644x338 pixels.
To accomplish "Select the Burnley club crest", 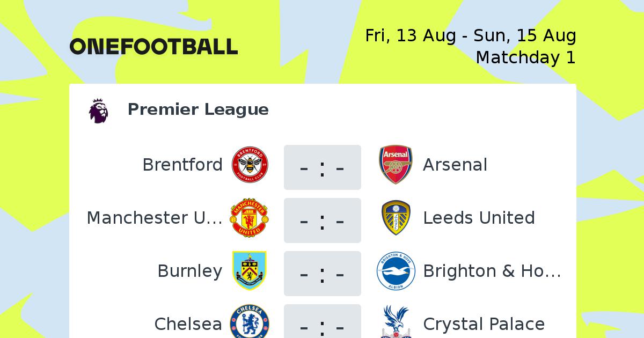I will (x=250, y=271).
